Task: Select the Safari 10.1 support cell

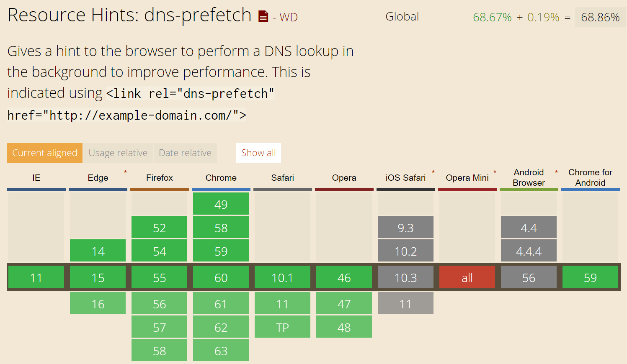Action: coord(282,277)
